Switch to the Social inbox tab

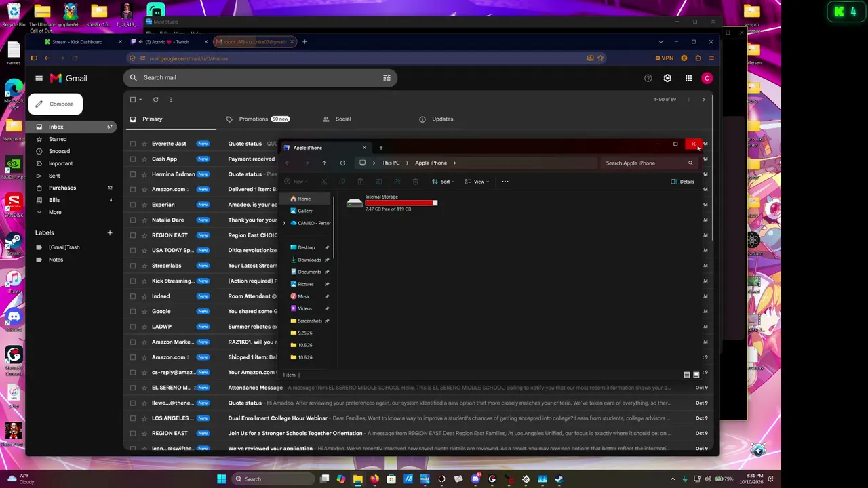click(343, 119)
